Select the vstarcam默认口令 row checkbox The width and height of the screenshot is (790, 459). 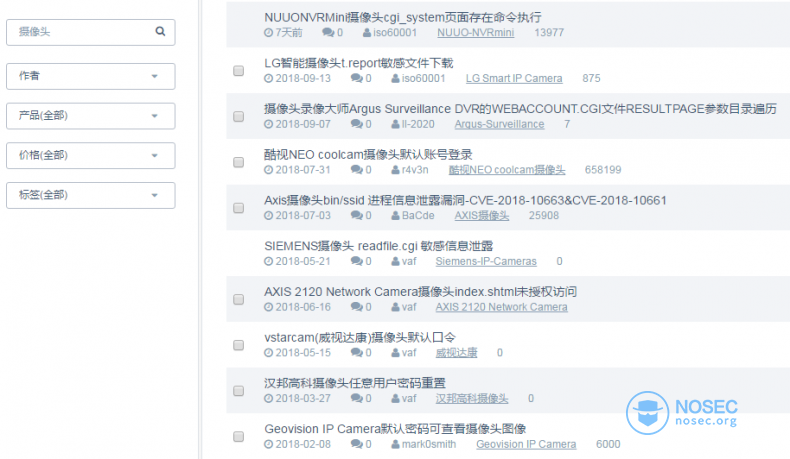pyautogui.click(x=238, y=345)
